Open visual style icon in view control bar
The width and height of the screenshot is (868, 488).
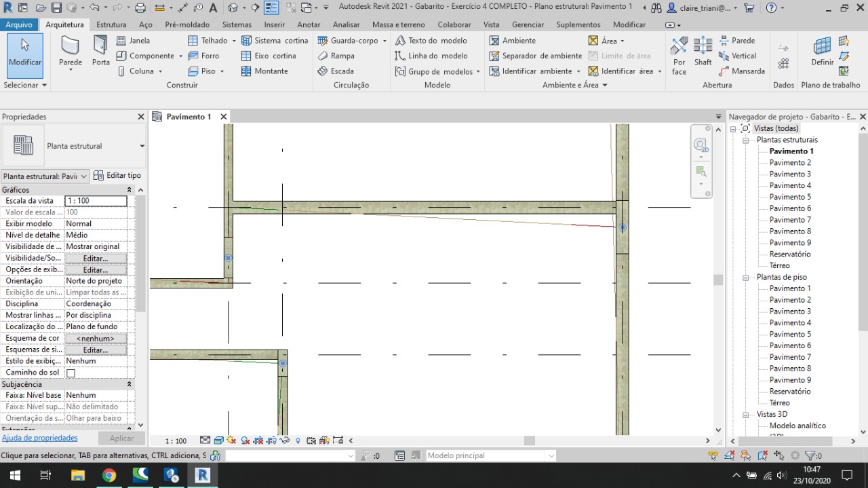click(219, 440)
